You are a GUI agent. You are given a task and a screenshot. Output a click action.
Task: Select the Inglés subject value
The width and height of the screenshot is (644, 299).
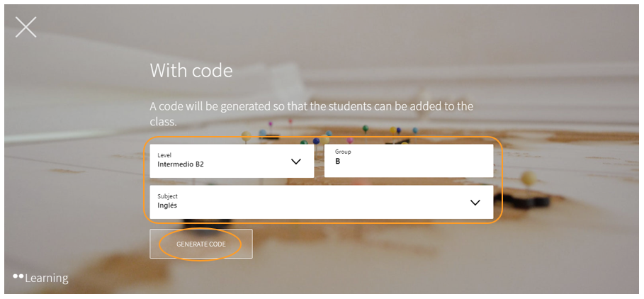pos(167,205)
